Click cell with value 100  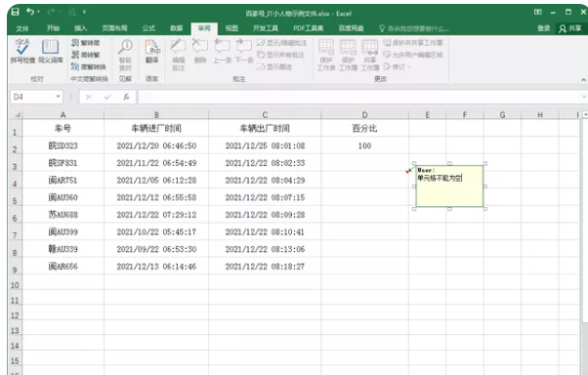coord(364,146)
